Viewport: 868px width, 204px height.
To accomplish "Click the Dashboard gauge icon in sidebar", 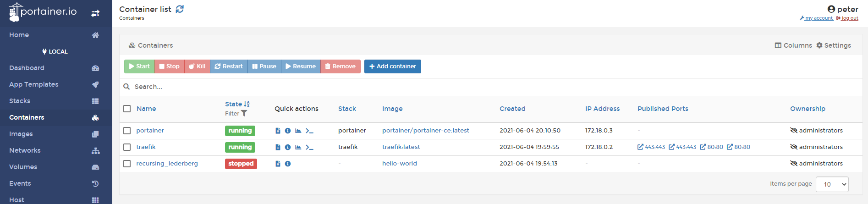I will [x=95, y=68].
